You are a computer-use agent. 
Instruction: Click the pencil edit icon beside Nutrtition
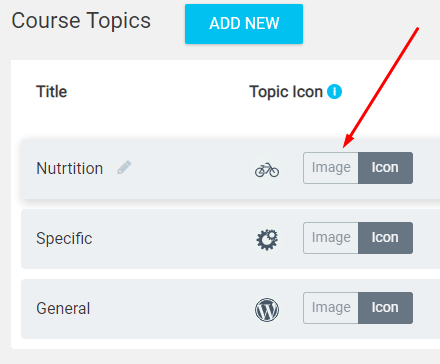tap(124, 167)
